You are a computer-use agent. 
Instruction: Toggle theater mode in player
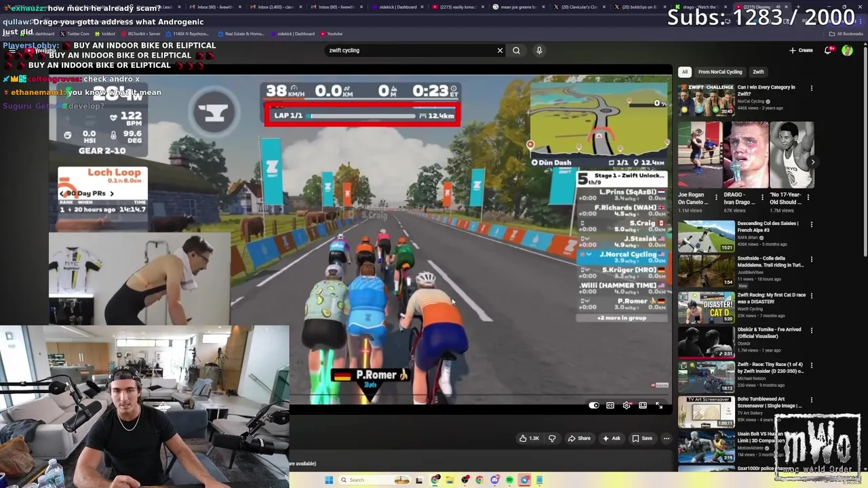coord(643,405)
